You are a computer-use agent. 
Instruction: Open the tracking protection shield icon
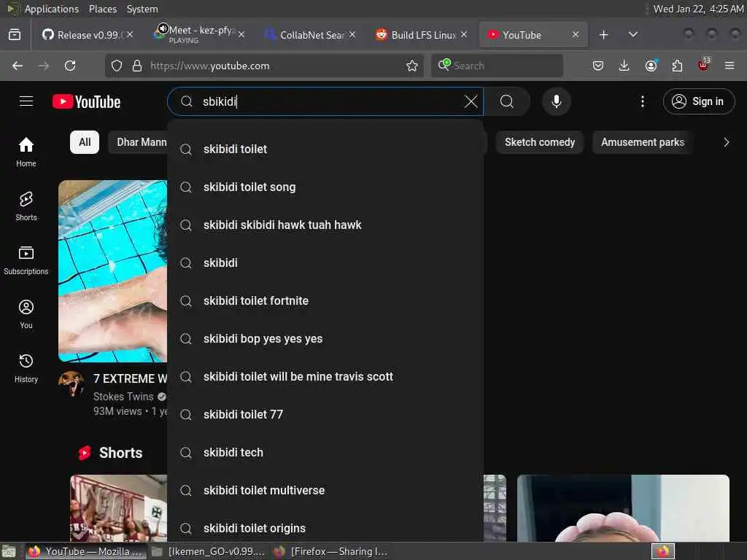coord(117,66)
